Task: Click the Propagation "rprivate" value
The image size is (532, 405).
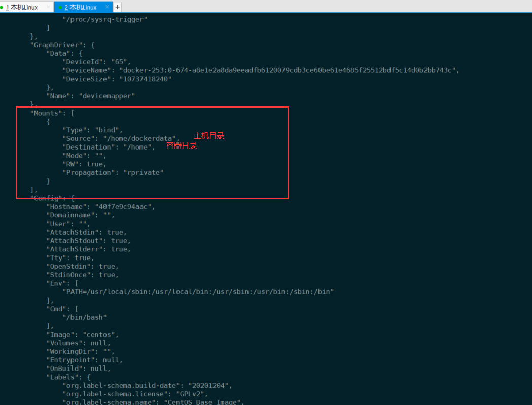Action: point(143,173)
